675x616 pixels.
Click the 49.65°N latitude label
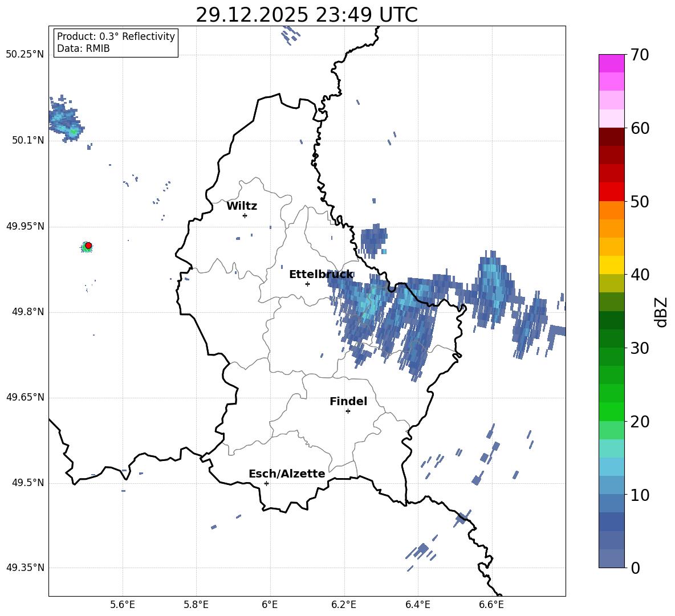pos(25,397)
